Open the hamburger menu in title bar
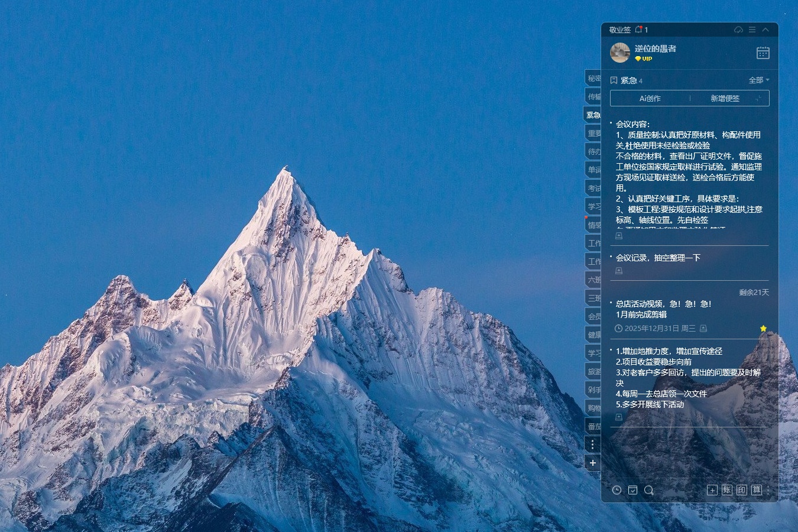Screen dimensions: 798x532 pyautogui.click(x=752, y=30)
